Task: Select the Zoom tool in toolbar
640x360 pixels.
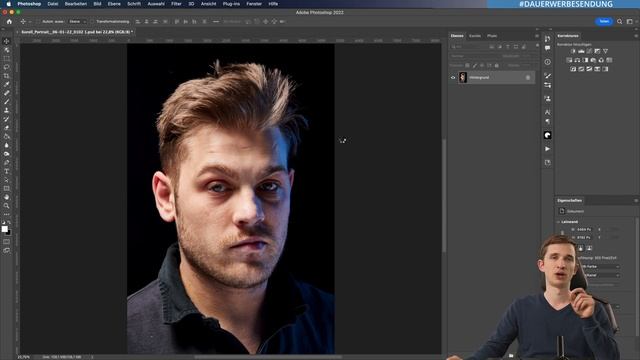Action: pyautogui.click(x=7, y=206)
